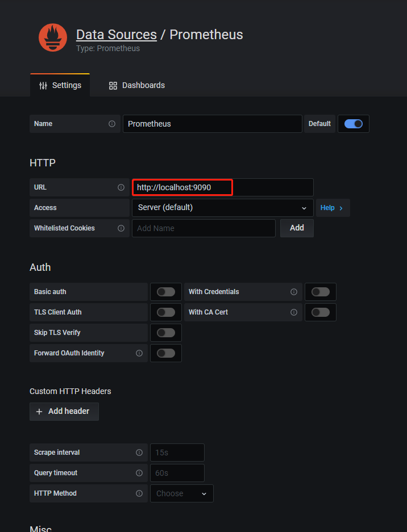
Task: Toggle the Default data source switch
Action: pyautogui.click(x=354, y=124)
